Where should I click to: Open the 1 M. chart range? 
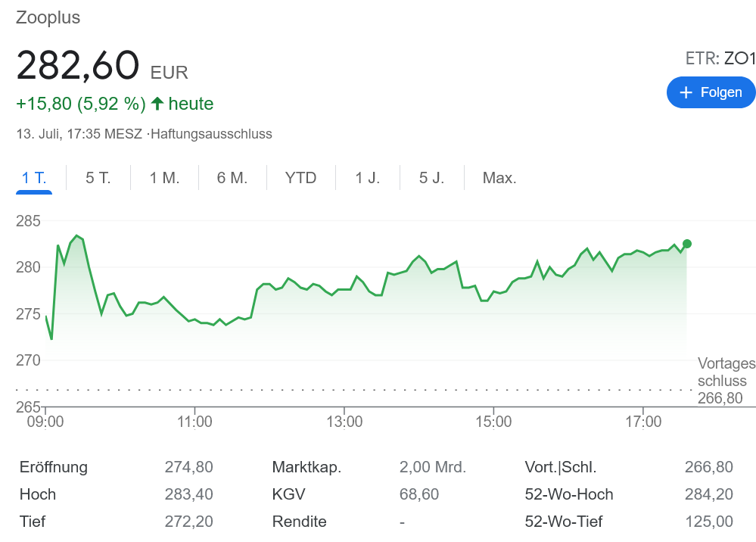(x=164, y=178)
